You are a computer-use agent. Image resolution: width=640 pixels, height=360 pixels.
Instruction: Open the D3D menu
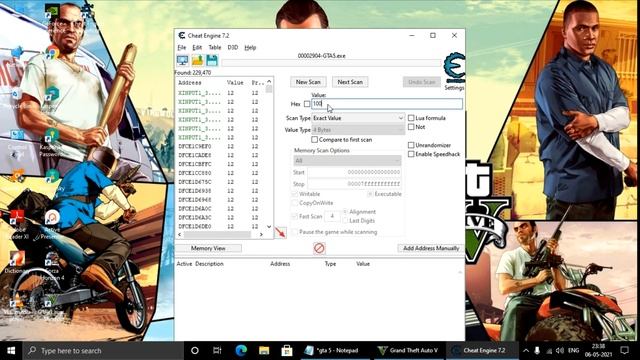pos(233,47)
